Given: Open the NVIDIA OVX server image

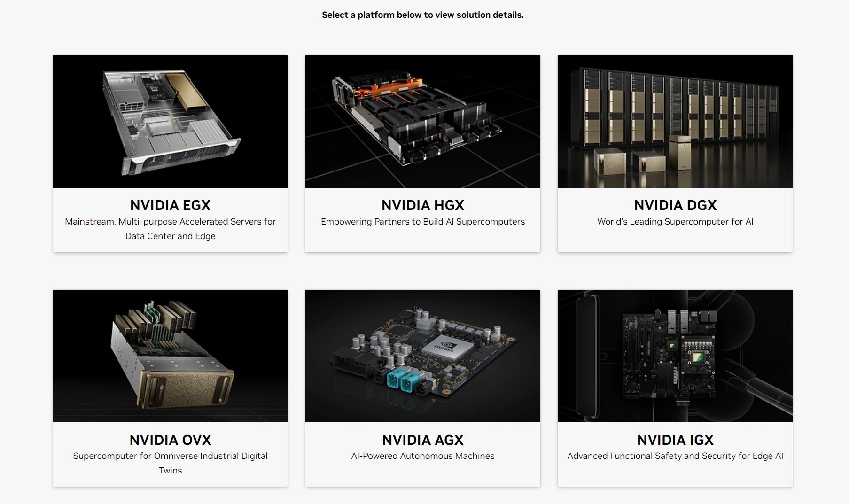Looking at the screenshot, I should coord(170,356).
